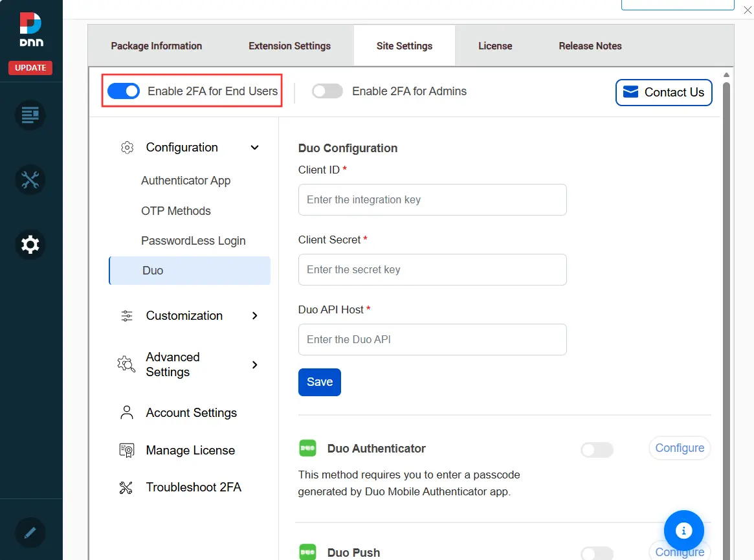Viewport: 754px width, 560px height.
Task: Select OTP Methods menu item
Action: 176,210
